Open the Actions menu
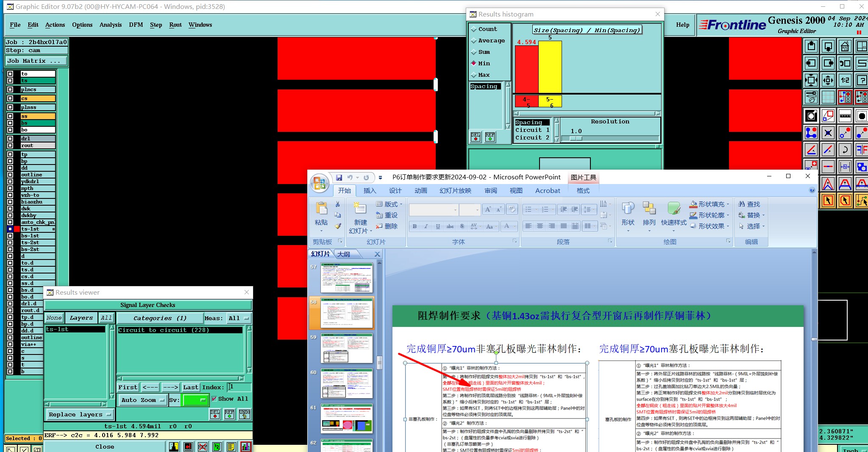Viewport: 868px width, 452px height. [x=55, y=25]
